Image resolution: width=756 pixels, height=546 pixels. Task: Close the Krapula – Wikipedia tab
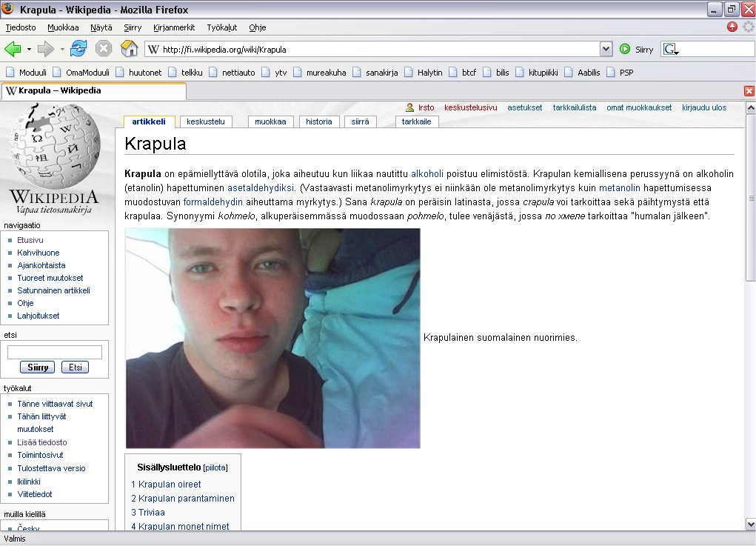749,91
